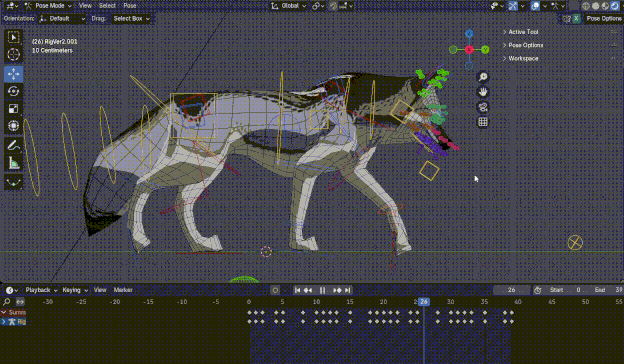The width and height of the screenshot is (624, 364).
Task: Open the timeline editor type icon
Action: (x=12, y=290)
